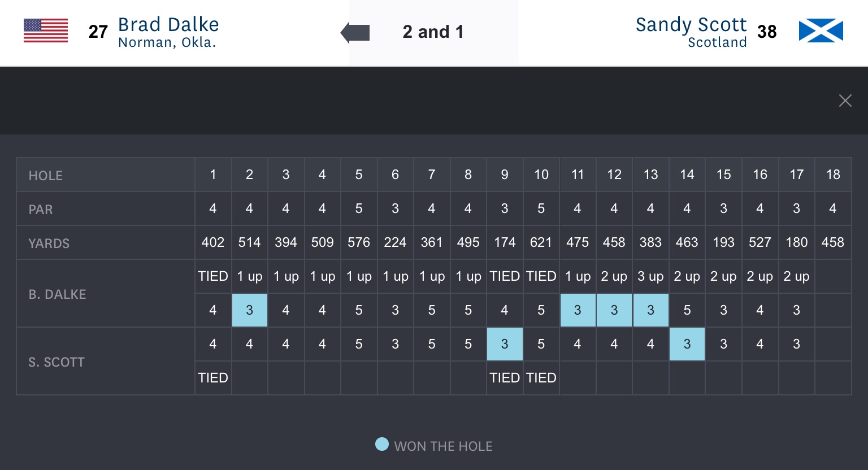Click the Scotland flag icon
Viewport: 868px width, 470px height.
pos(821,31)
